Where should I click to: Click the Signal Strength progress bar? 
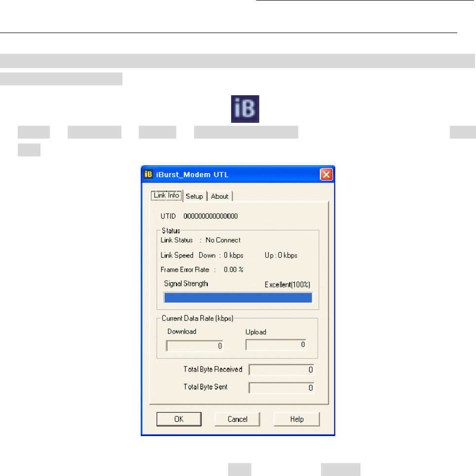point(238,298)
